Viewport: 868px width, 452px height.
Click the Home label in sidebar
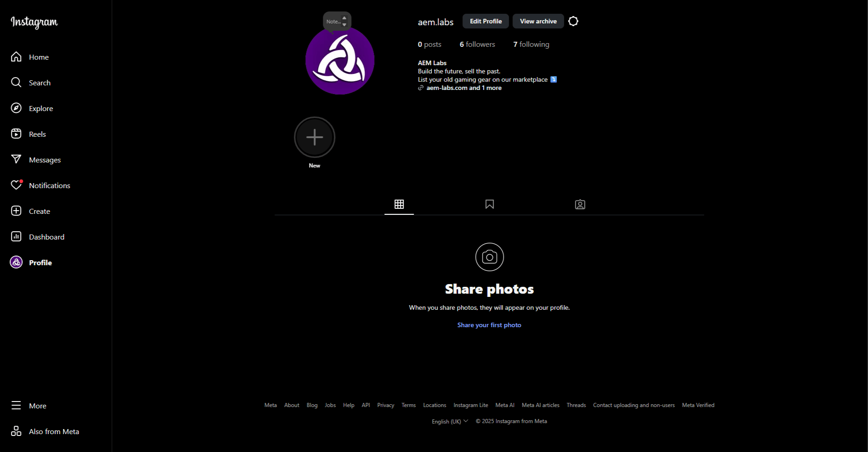point(39,57)
